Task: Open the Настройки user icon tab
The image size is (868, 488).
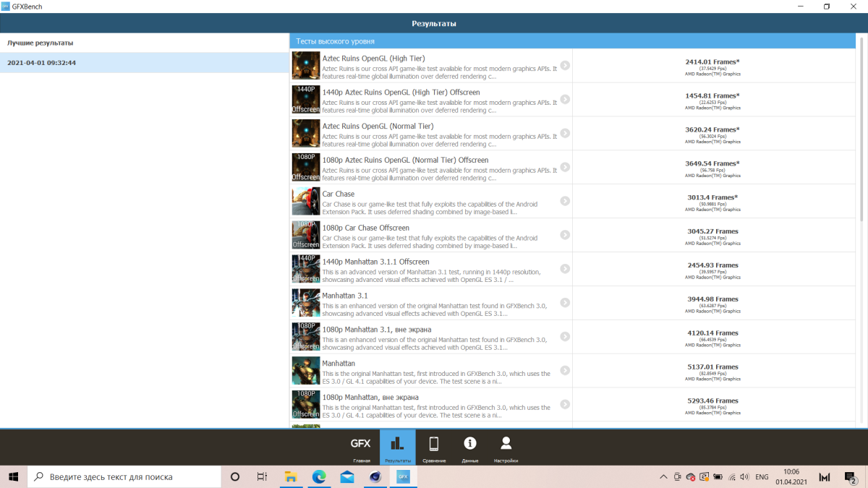Action: pyautogui.click(x=506, y=448)
